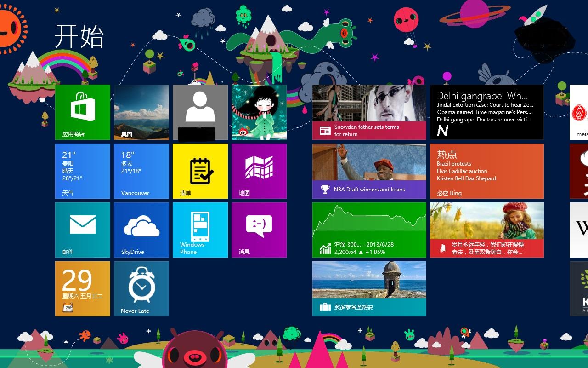Click the Elvis Cadillac auction topic
This screenshot has width=588, height=368.
point(462,171)
